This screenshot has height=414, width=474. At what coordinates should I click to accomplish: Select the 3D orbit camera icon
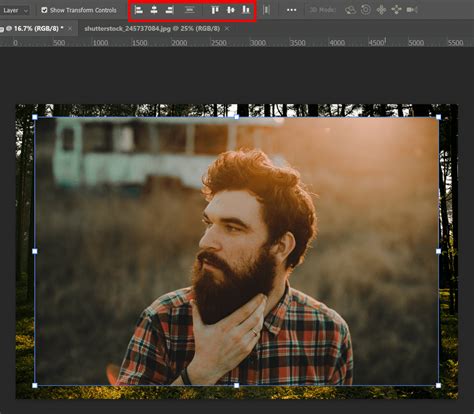click(x=350, y=10)
